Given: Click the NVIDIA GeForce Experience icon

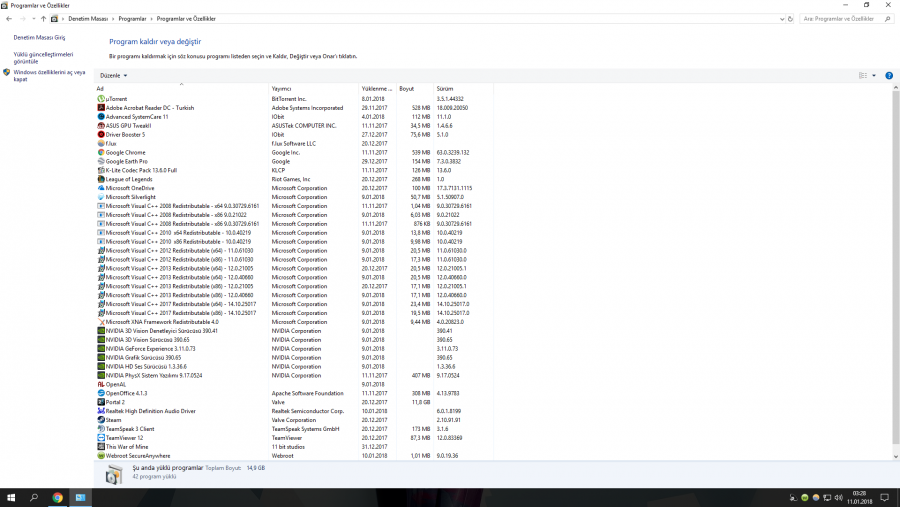Looking at the screenshot, I should (101, 349).
